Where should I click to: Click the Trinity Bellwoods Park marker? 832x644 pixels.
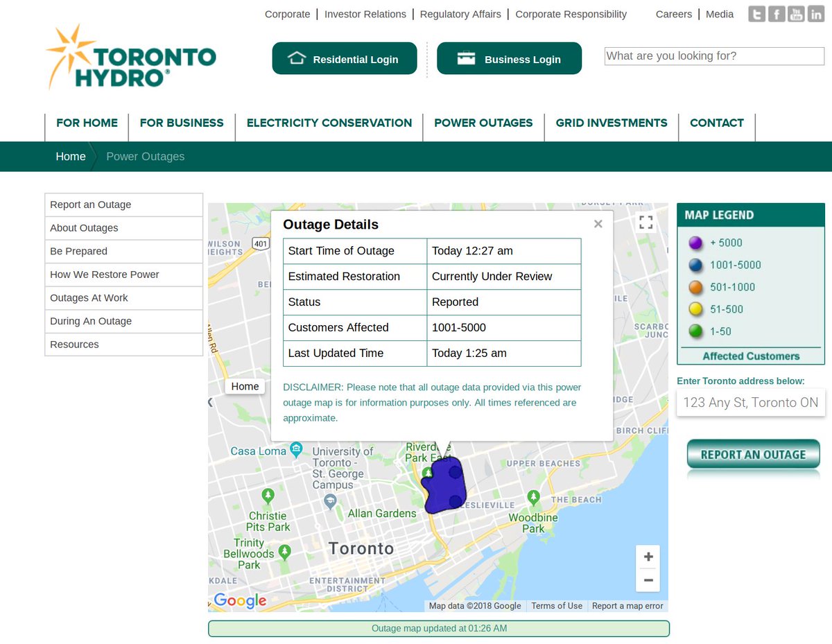[x=284, y=552]
